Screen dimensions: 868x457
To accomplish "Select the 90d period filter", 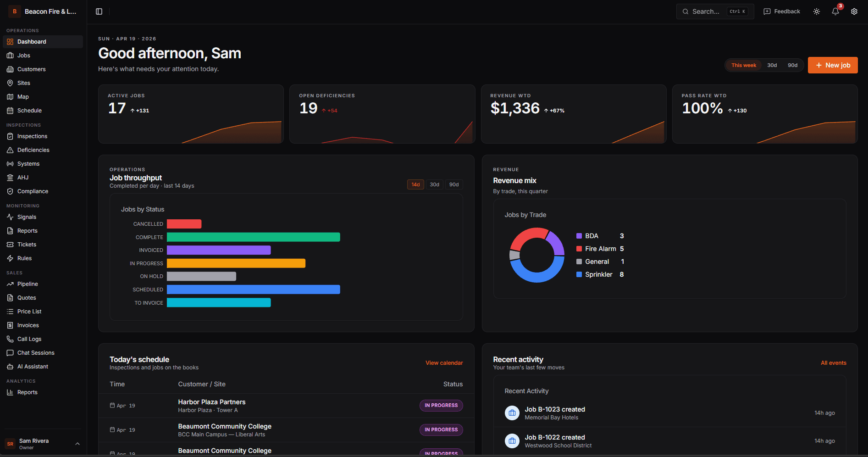I will pos(792,65).
